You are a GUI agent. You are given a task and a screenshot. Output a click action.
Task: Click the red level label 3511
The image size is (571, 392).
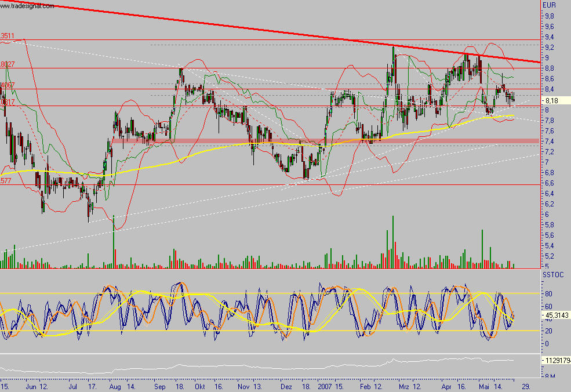(8, 36)
